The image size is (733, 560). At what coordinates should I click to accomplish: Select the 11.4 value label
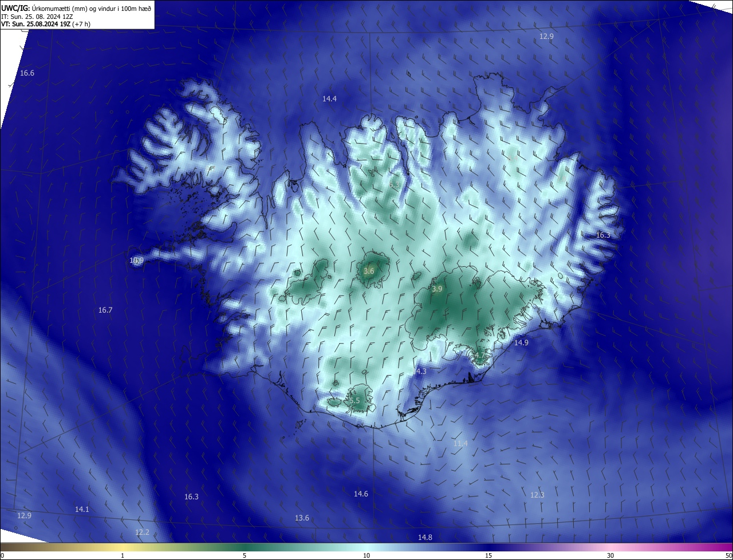(x=460, y=444)
